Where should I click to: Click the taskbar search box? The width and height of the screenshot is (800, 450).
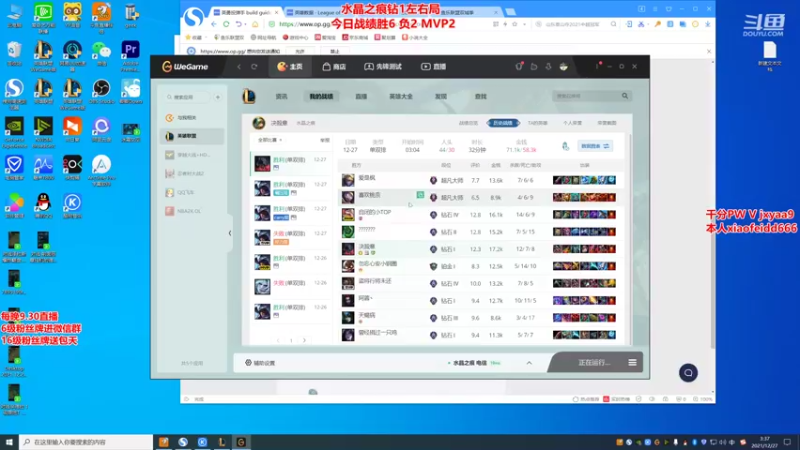point(86,442)
